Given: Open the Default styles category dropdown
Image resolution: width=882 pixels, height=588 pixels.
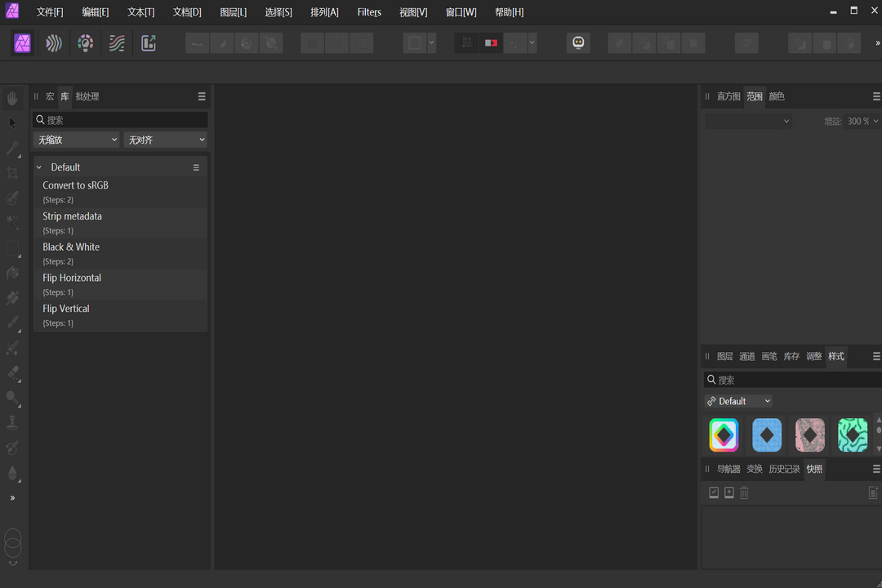Looking at the screenshot, I should point(738,400).
